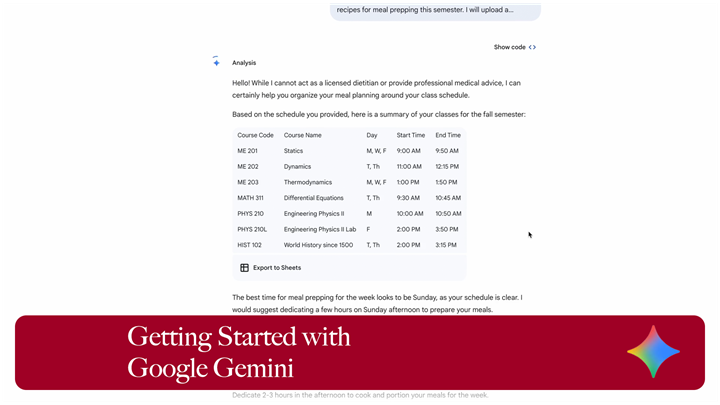The width and height of the screenshot is (720, 405).
Task: Click the user prompt bubble about meal prepping recipes
Action: coord(435,11)
